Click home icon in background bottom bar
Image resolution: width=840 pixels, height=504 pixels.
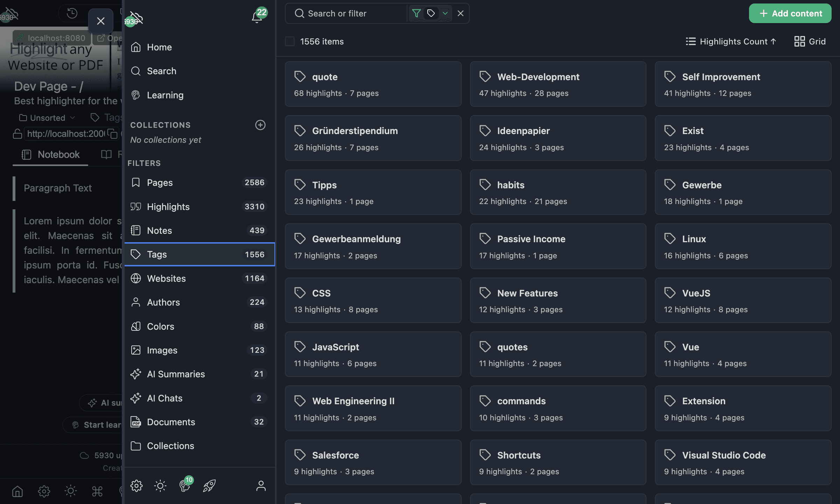(17, 491)
